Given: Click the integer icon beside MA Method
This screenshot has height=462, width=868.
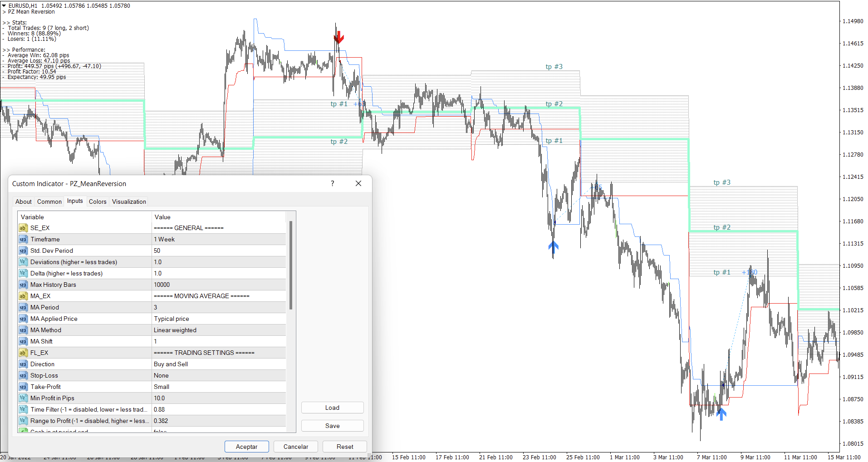Looking at the screenshot, I should [x=23, y=330].
